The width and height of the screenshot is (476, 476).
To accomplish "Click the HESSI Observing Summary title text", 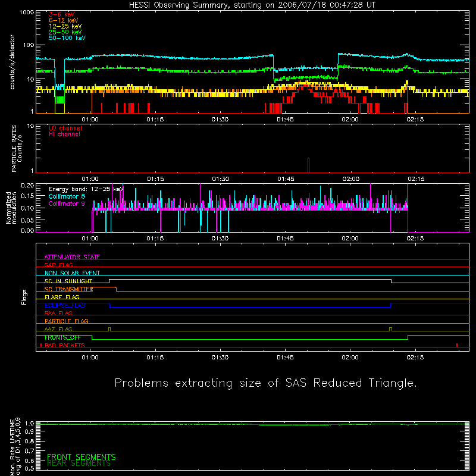I will pos(252,5).
